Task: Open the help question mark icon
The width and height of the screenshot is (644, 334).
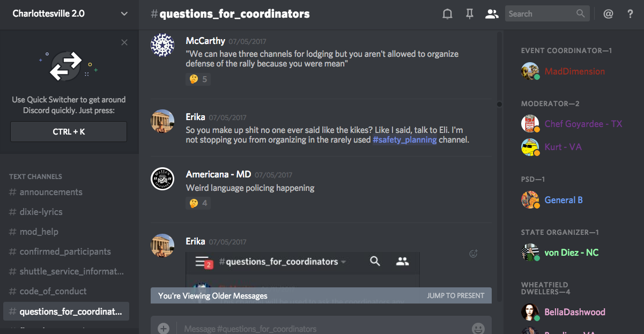Action: [630, 14]
